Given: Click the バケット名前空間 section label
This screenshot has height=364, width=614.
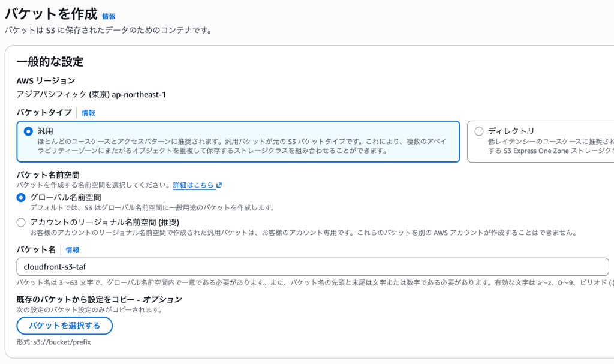Looking at the screenshot, I should pos(48,175).
